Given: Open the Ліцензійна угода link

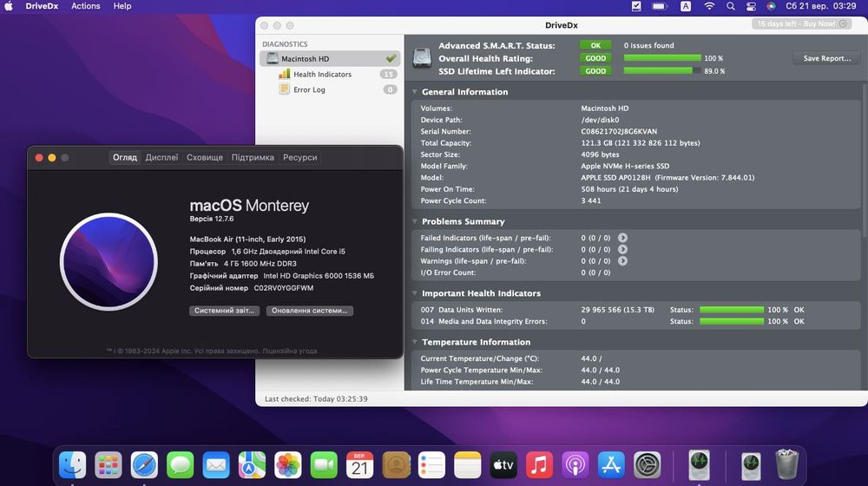Looking at the screenshot, I should coord(289,351).
